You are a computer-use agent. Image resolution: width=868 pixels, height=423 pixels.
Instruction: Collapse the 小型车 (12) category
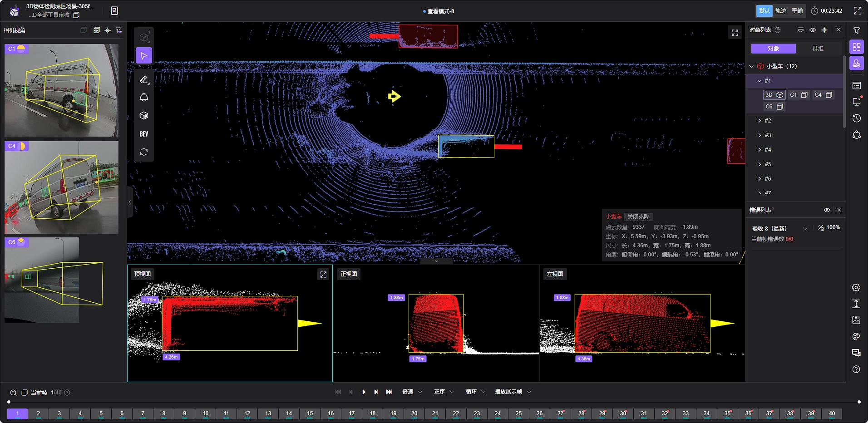752,66
